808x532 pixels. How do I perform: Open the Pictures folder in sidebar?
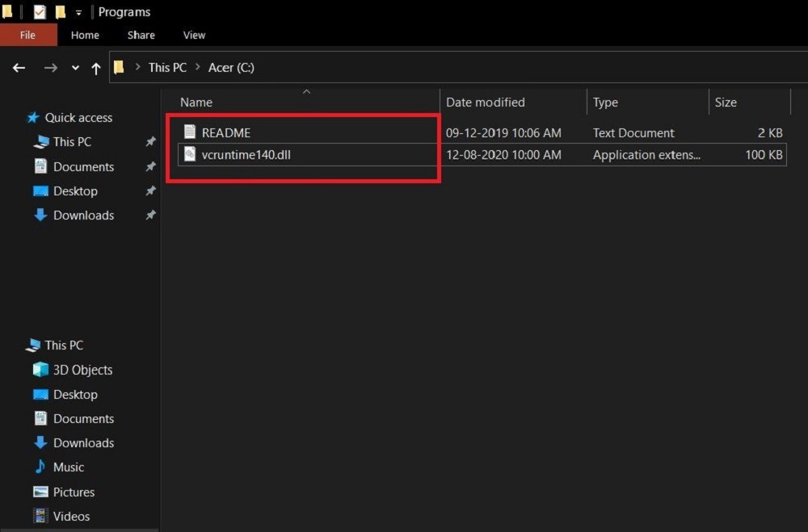tap(74, 491)
